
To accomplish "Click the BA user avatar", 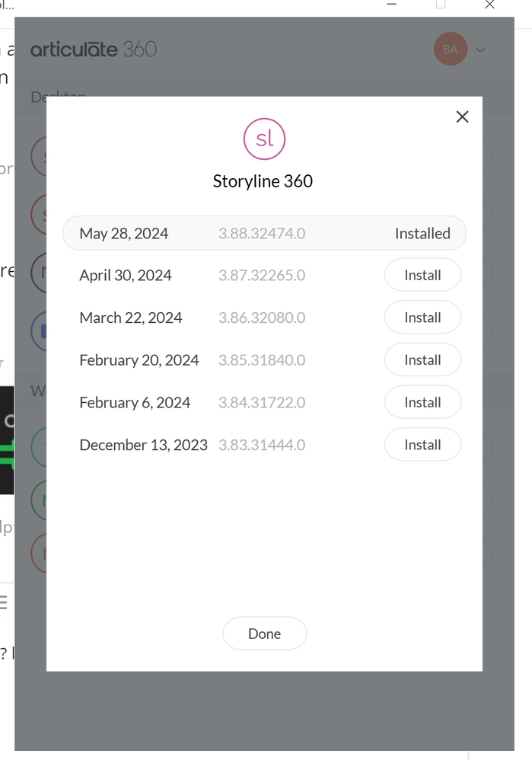I will coord(450,49).
